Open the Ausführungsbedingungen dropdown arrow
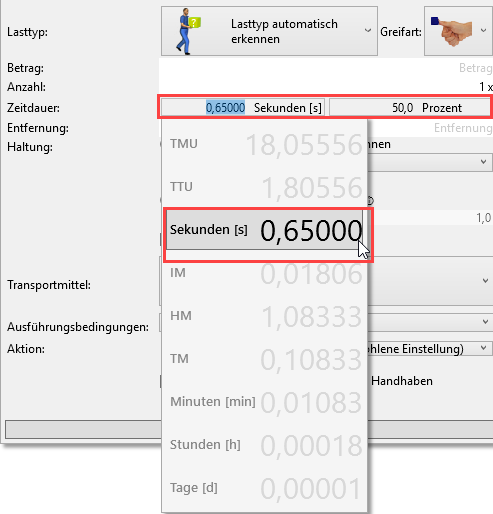Viewport: 493px width, 514px height. (x=485, y=322)
